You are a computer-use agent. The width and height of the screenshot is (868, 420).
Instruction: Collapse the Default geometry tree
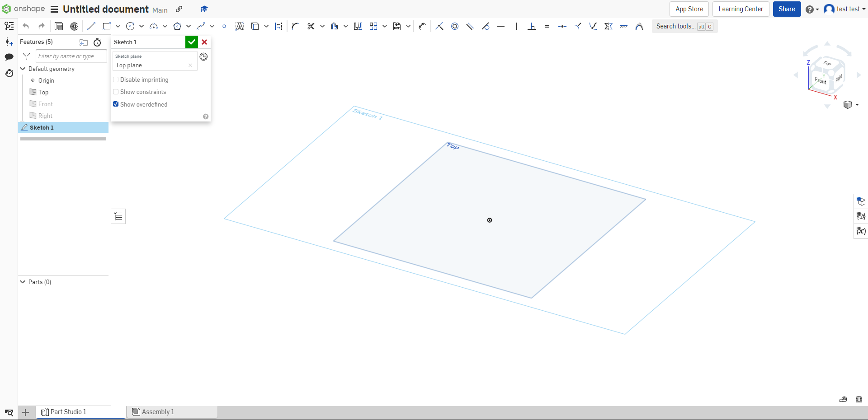pos(22,69)
